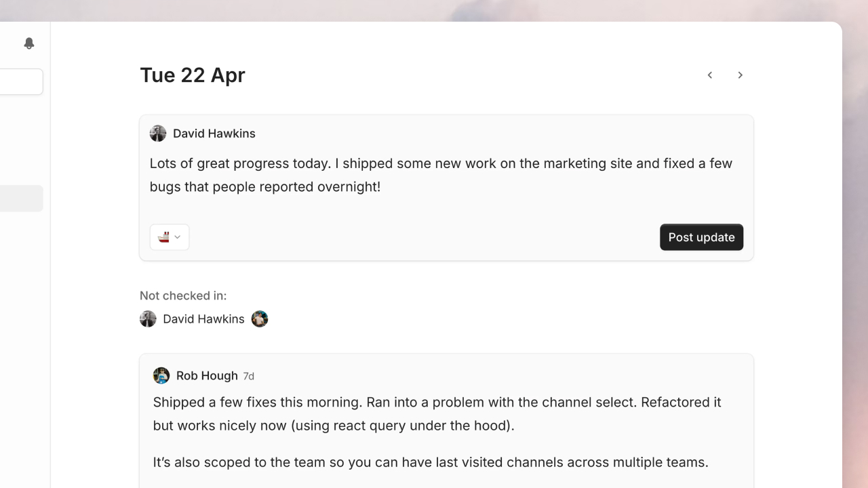Open the emoji picker dropdown next to the ship
Image resolution: width=868 pixels, height=488 pixels.
177,237
